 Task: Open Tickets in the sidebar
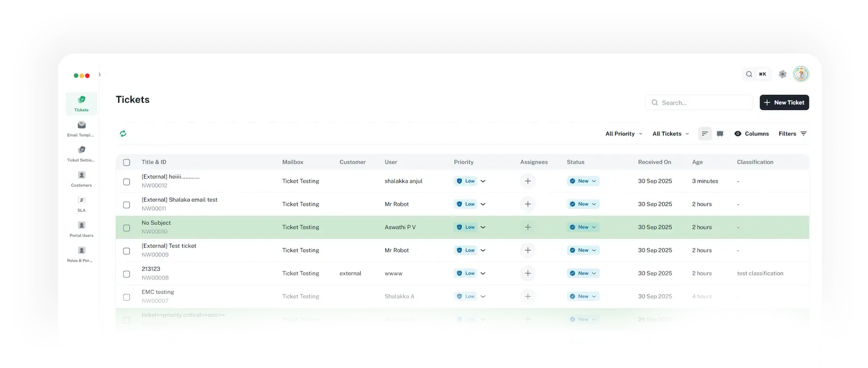tap(82, 103)
